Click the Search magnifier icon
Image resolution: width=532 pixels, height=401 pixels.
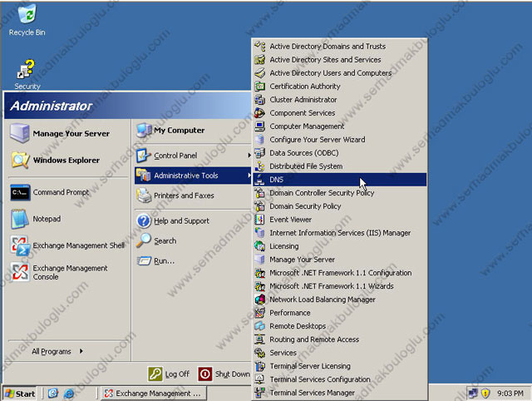point(144,240)
